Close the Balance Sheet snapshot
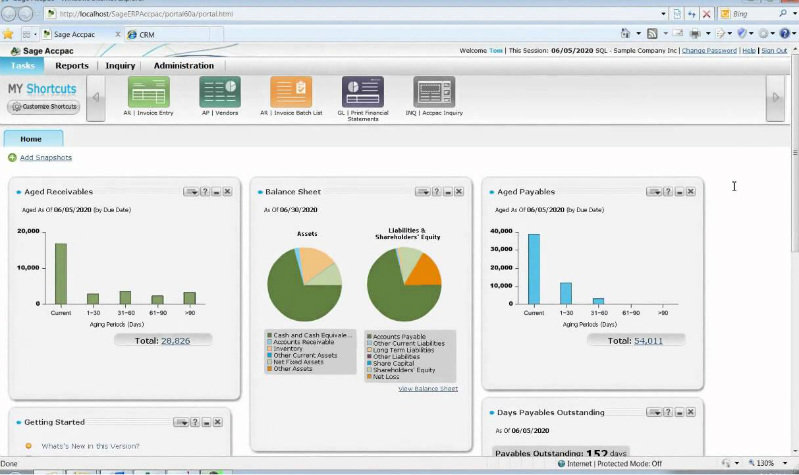The width and height of the screenshot is (799, 475). click(459, 192)
